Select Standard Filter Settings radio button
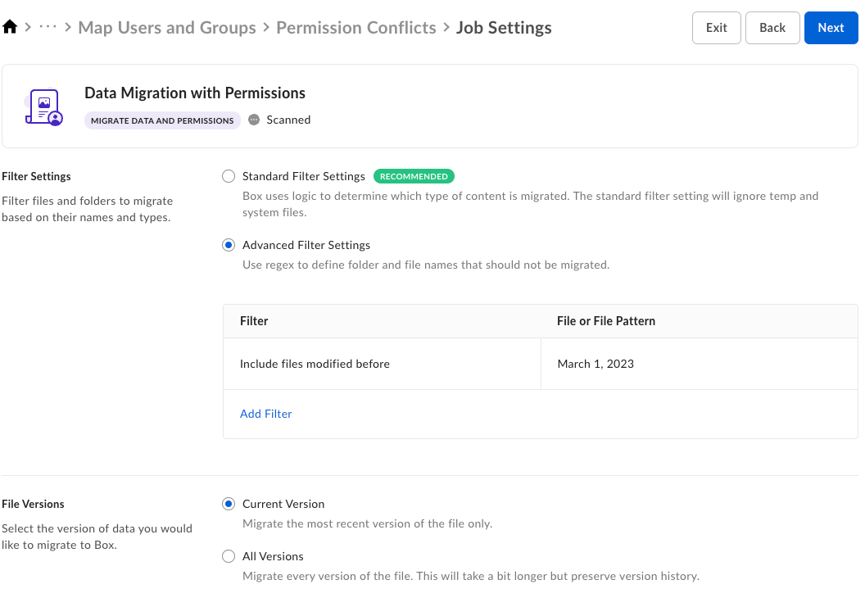The height and width of the screenshot is (616, 865). coord(229,176)
